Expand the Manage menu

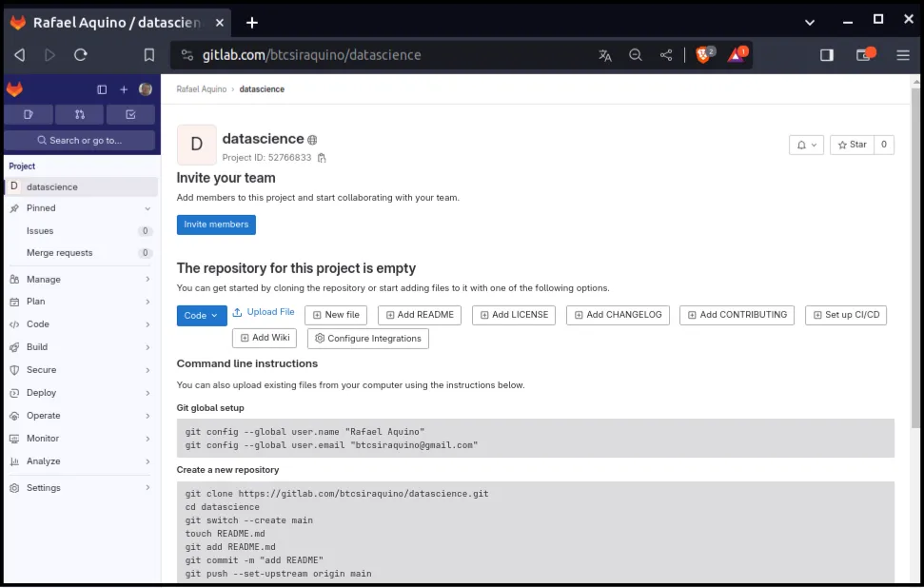pos(81,280)
